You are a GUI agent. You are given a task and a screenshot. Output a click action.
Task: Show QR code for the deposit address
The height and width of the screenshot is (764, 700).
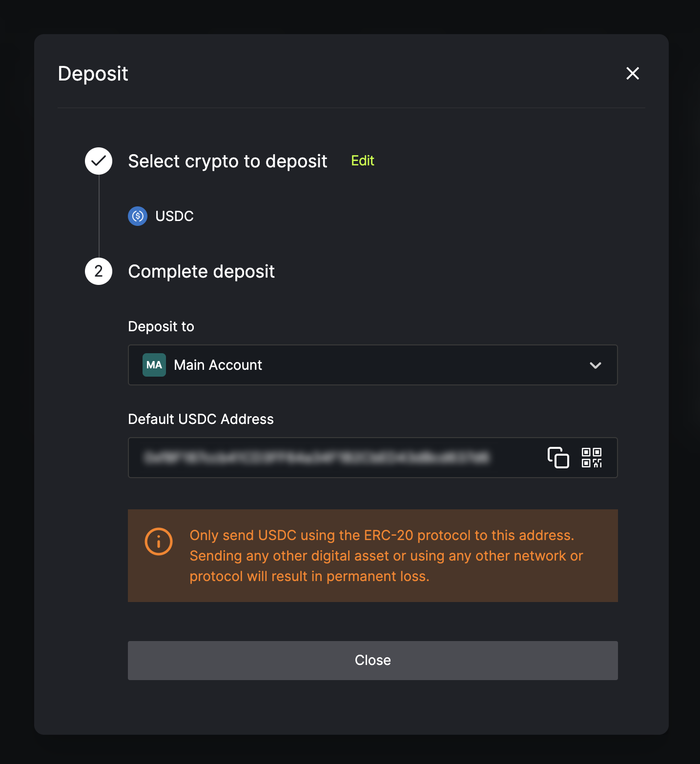click(x=592, y=458)
